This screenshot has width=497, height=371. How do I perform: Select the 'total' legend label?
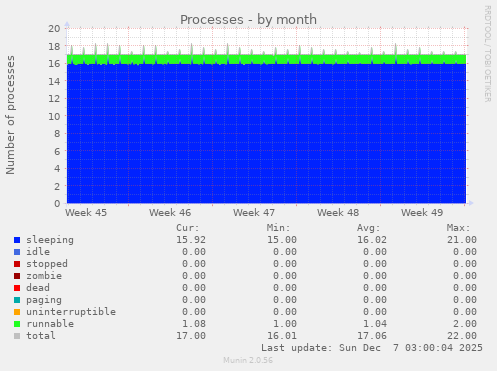41,336
